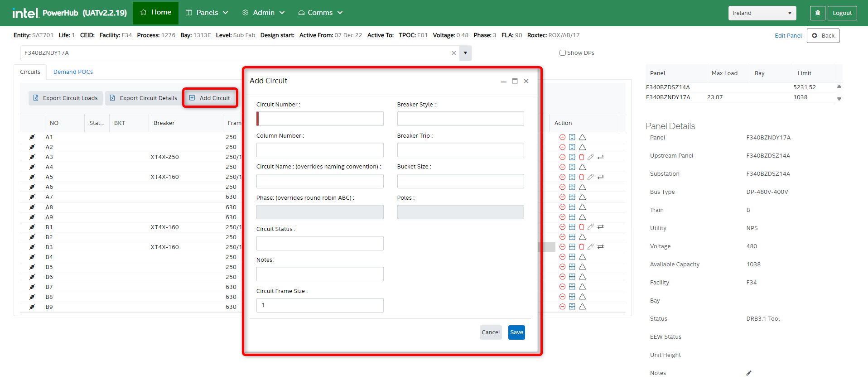
Task: Switch to the Demand POCs tab
Action: pos(73,72)
